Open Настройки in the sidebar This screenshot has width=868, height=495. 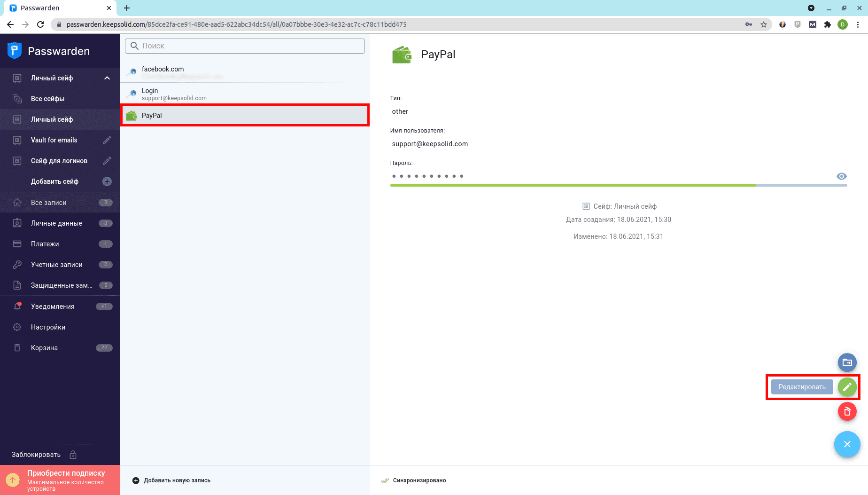click(x=48, y=327)
